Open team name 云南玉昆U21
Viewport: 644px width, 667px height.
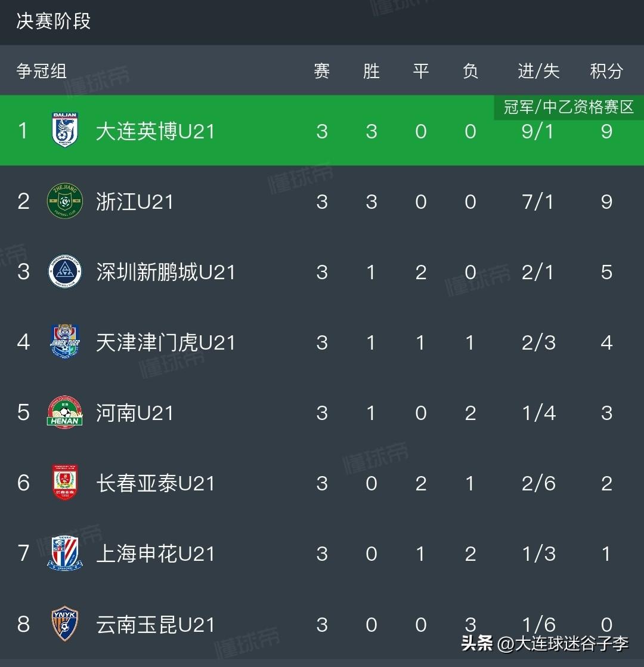tap(155, 625)
